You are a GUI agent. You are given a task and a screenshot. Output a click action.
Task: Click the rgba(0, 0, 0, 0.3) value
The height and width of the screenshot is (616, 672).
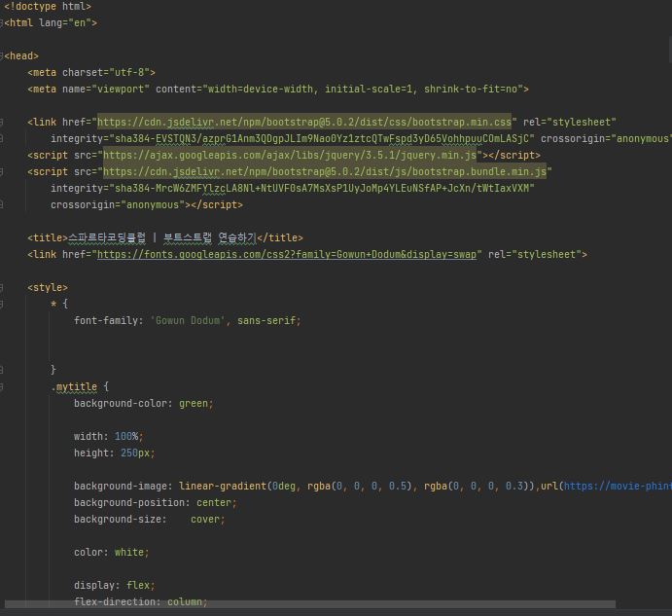click(477, 486)
